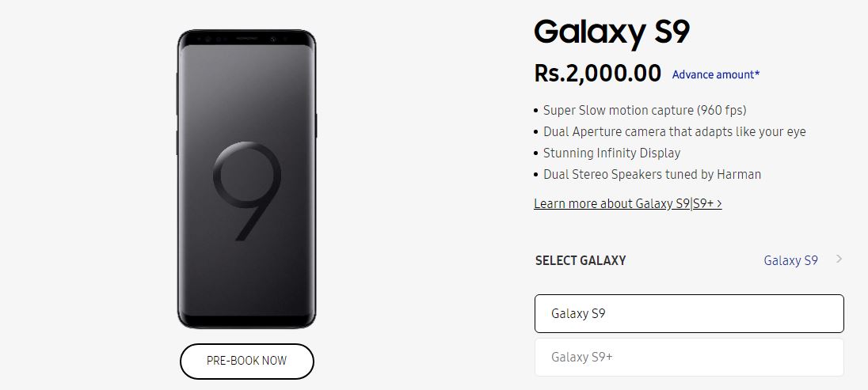Click the phone's left-side volume key
This screenshot has width=868, height=390.
coord(176,85)
